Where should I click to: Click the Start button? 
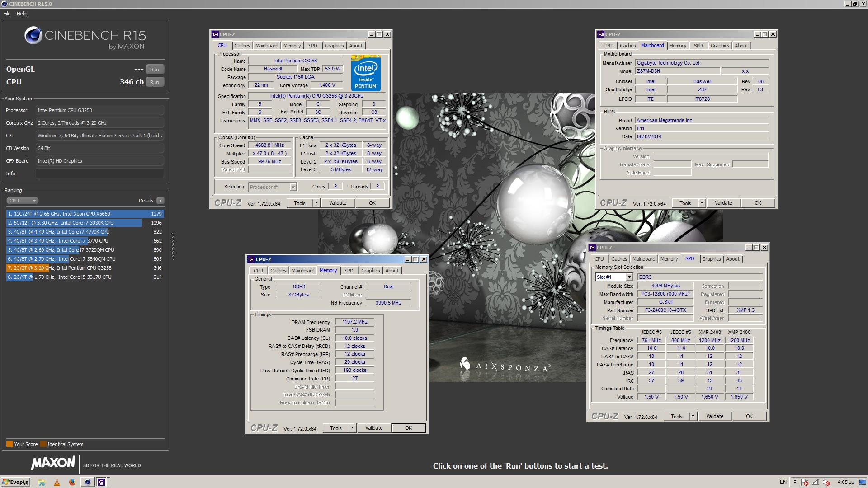click(x=15, y=482)
